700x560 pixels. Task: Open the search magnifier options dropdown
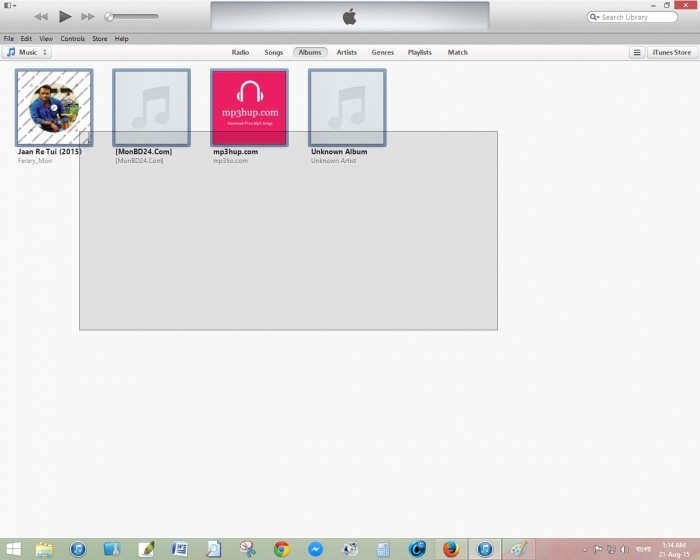click(594, 17)
